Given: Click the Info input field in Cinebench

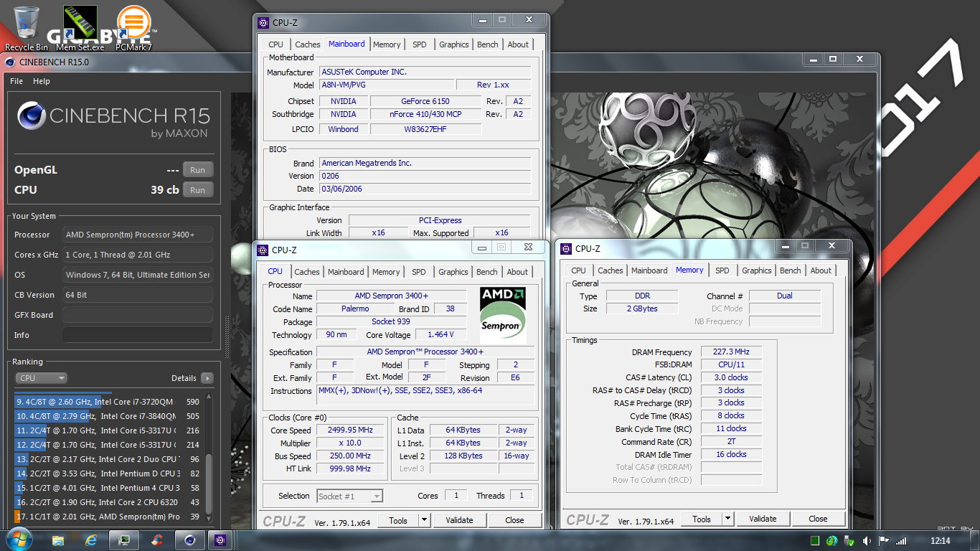Looking at the screenshot, I should [138, 335].
